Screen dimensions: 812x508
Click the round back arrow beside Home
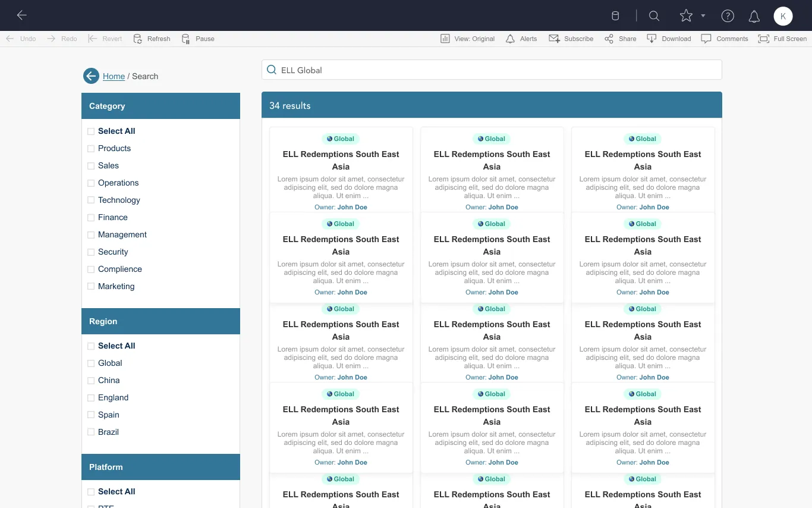coord(91,76)
